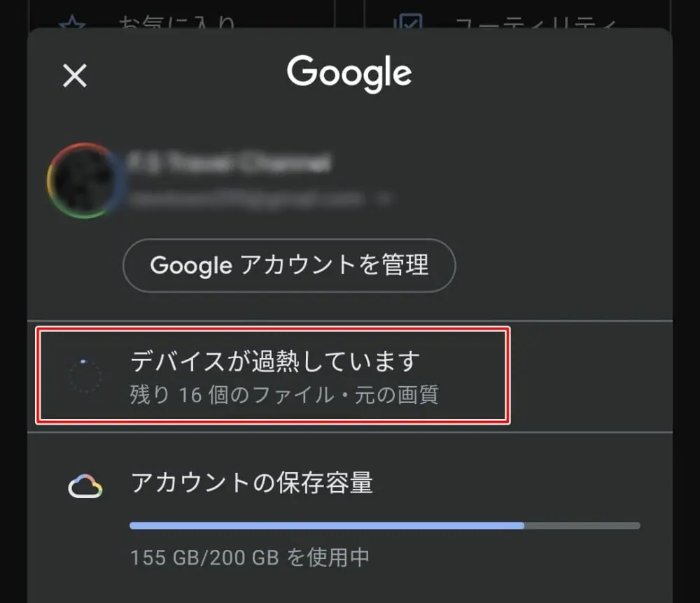This screenshot has height=603, width=700.
Task: Click the blurred Gmail address
Action: [246, 199]
